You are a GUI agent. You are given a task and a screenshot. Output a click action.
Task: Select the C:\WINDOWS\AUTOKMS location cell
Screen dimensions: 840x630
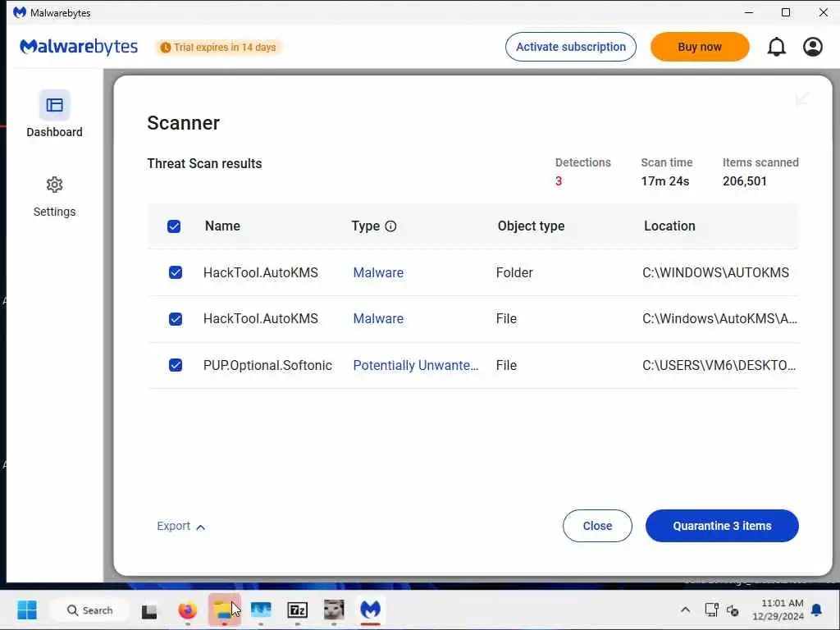click(715, 272)
